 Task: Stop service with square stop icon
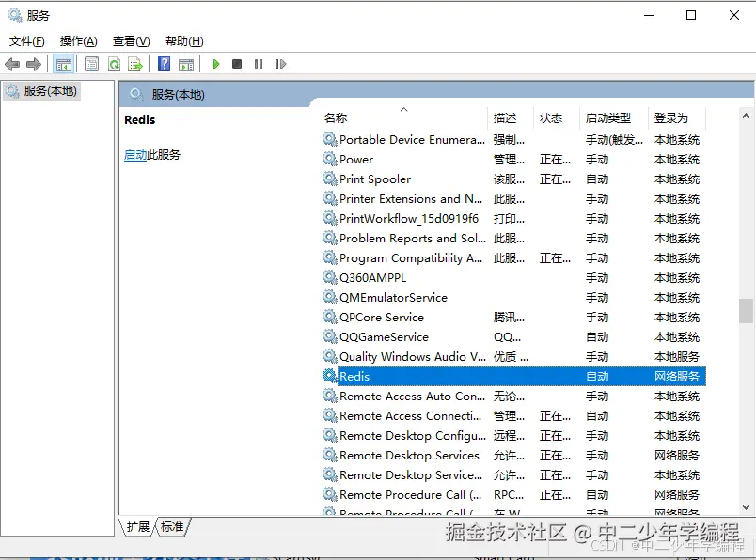tap(237, 64)
